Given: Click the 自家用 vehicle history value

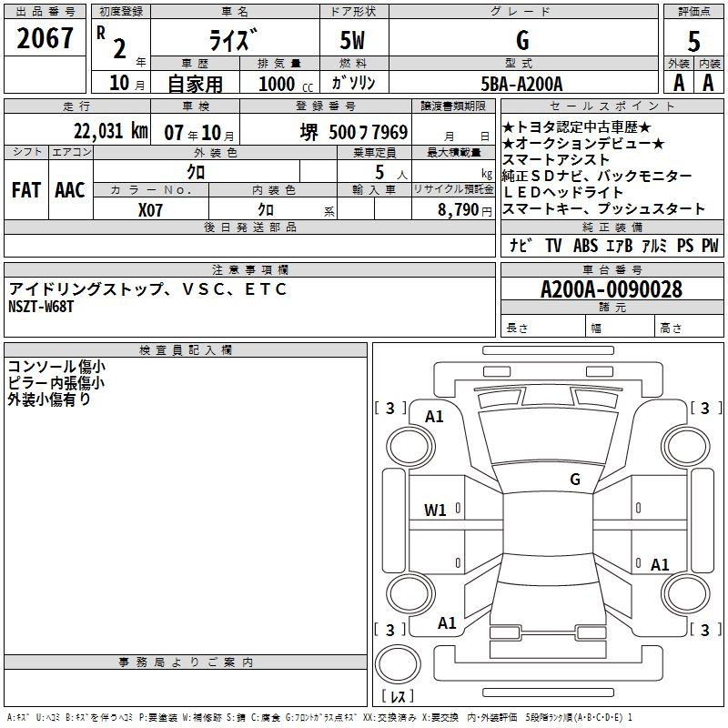Looking at the screenshot, I should pyautogui.click(x=195, y=84).
